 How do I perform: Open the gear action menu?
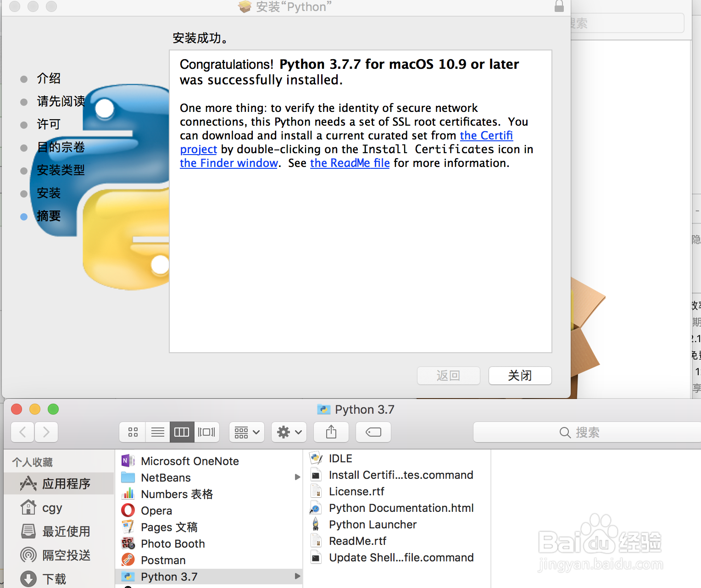[x=289, y=432]
